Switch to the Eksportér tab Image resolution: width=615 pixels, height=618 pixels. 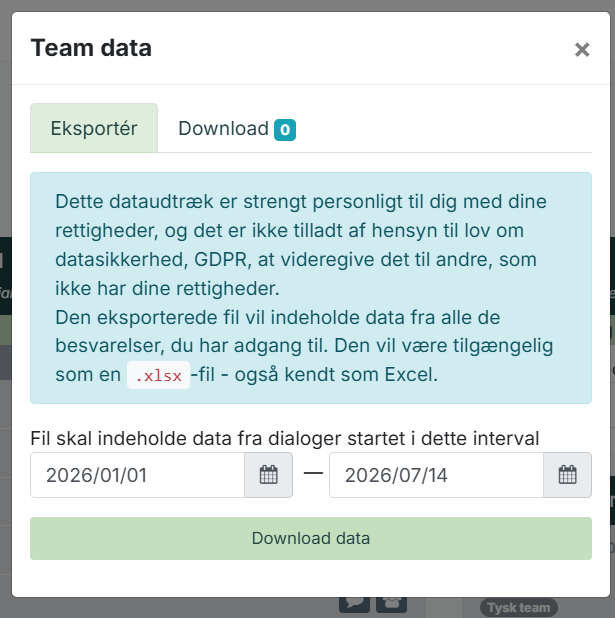[x=94, y=128]
